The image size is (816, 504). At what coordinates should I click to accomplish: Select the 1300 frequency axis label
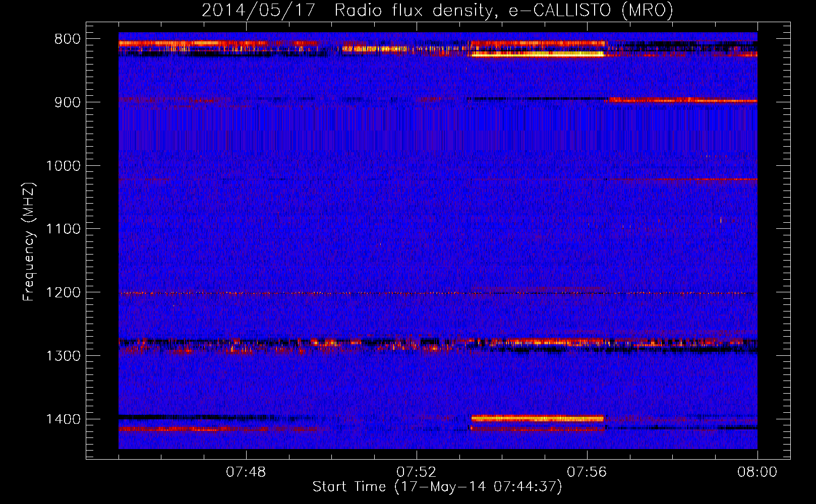[x=63, y=356]
